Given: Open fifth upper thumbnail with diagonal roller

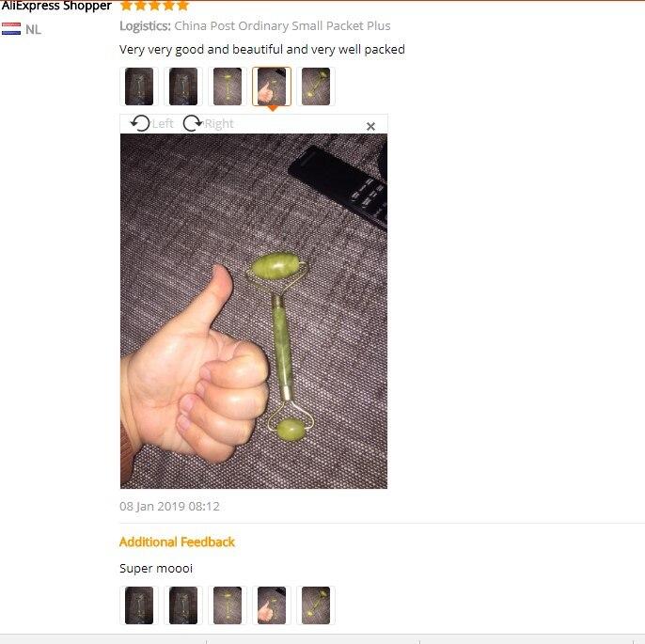Looking at the screenshot, I should coord(316,86).
